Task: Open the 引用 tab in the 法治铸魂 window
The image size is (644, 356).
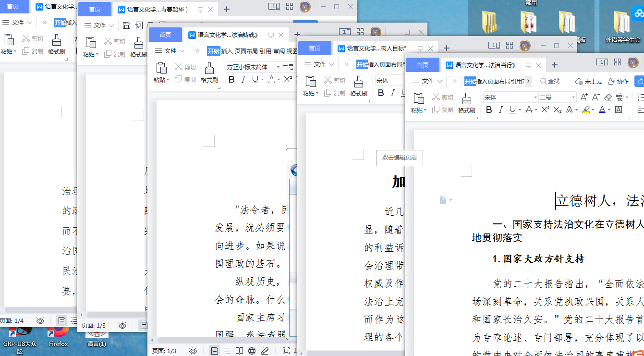Action: coord(265,51)
